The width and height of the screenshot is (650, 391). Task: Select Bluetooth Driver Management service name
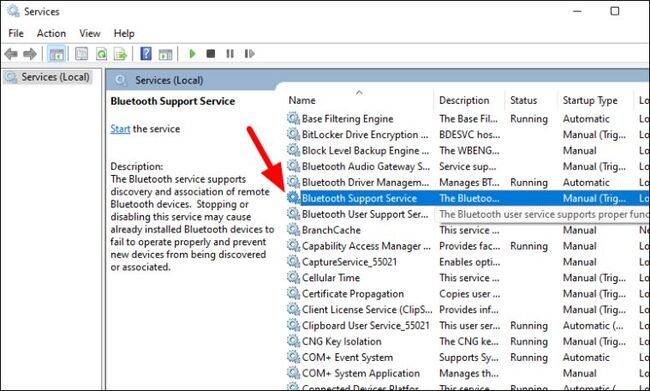[365, 182]
